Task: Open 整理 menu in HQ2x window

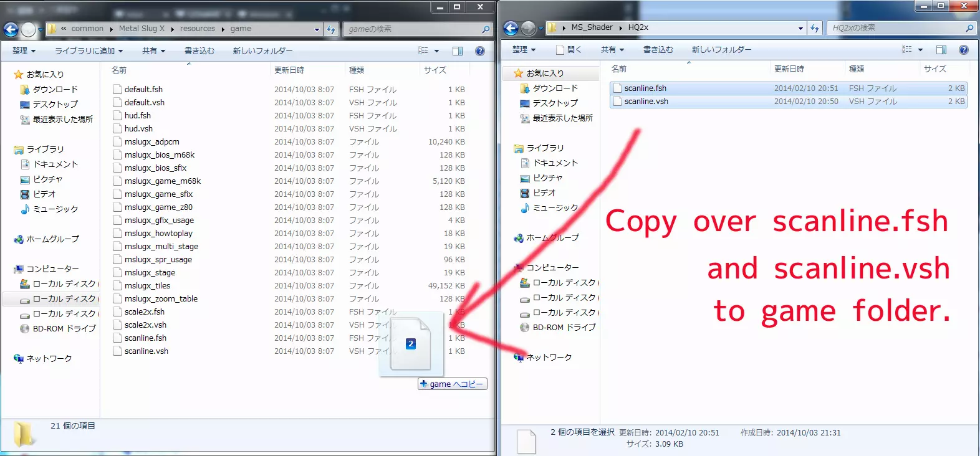Action: pos(524,50)
